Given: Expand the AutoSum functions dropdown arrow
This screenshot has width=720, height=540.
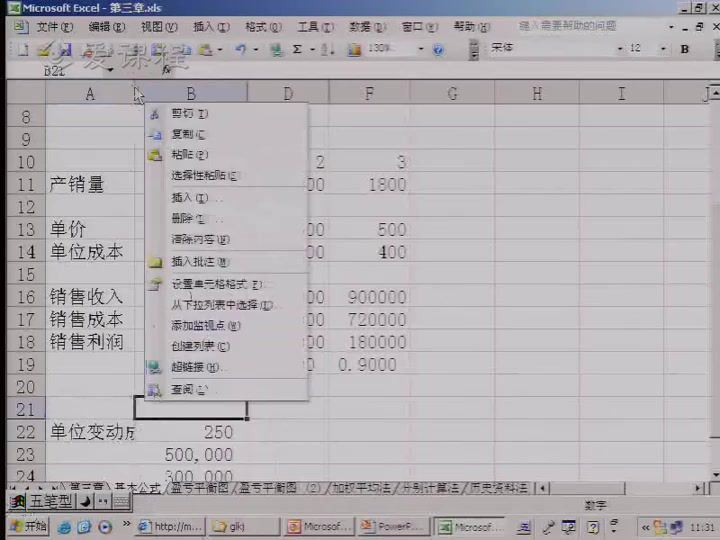Looking at the screenshot, I should [x=312, y=49].
